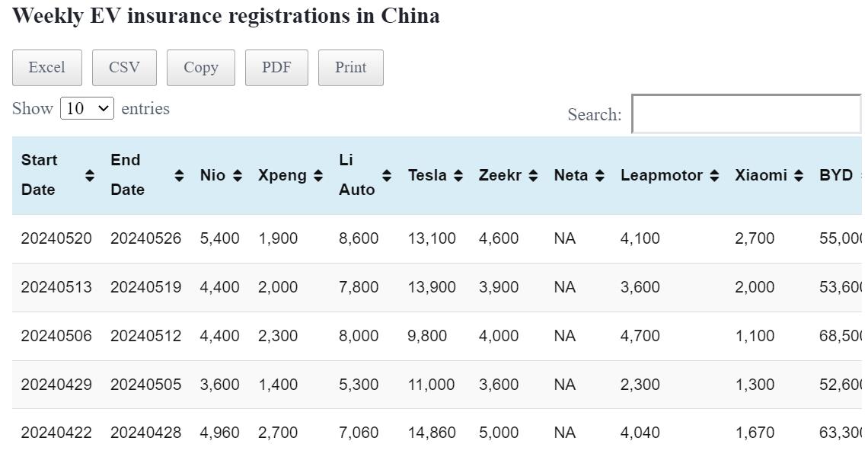Sort table using Xpeng sort arrows
The image size is (868, 457).
point(318,176)
